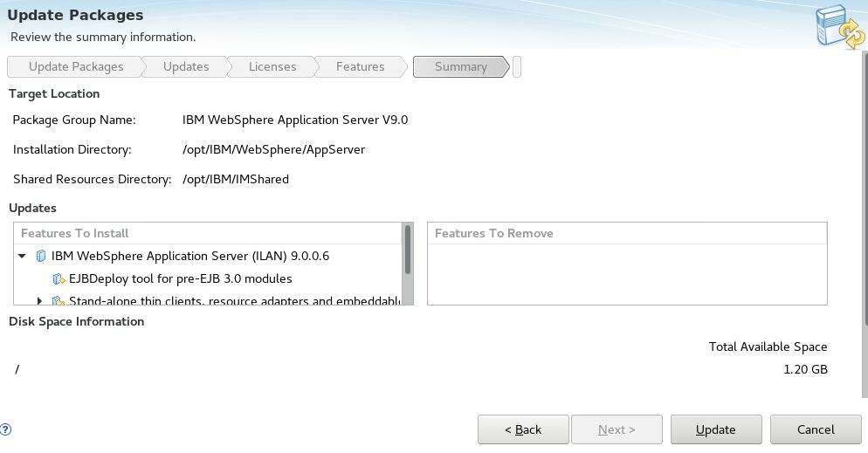Click the Target Location heading
This screenshot has height=453, width=868.
(54, 94)
